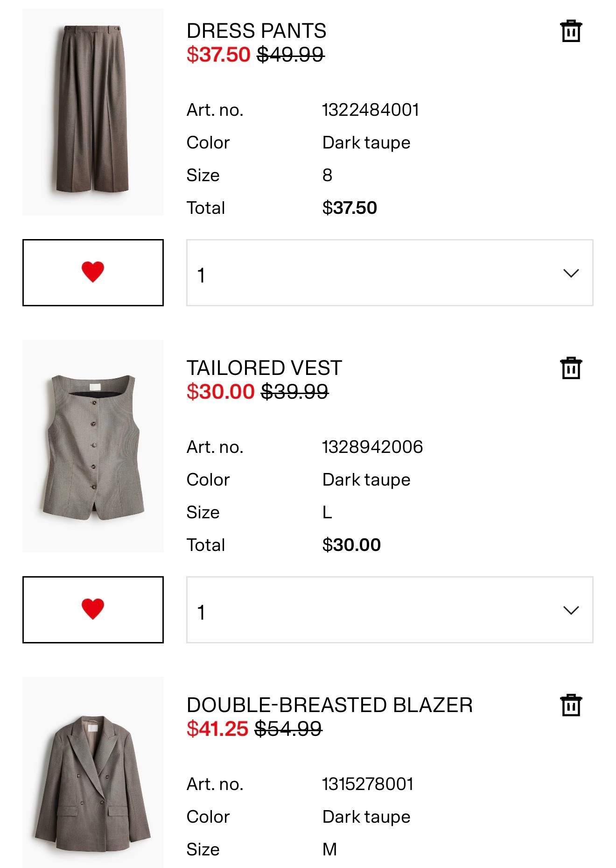Remove the Tailored Vest using trash icon
This screenshot has height=868, width=616.
click(570, 368)
